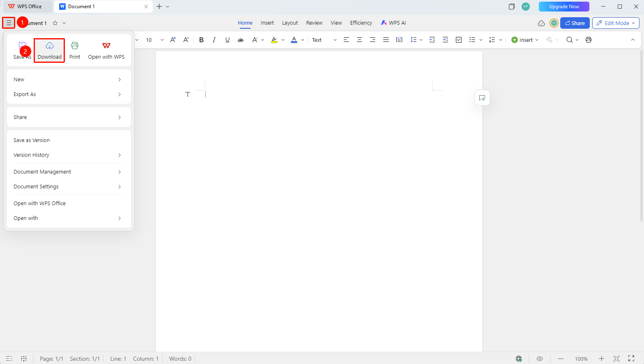Decrease the paragraph indent

(x=432, y=40)
